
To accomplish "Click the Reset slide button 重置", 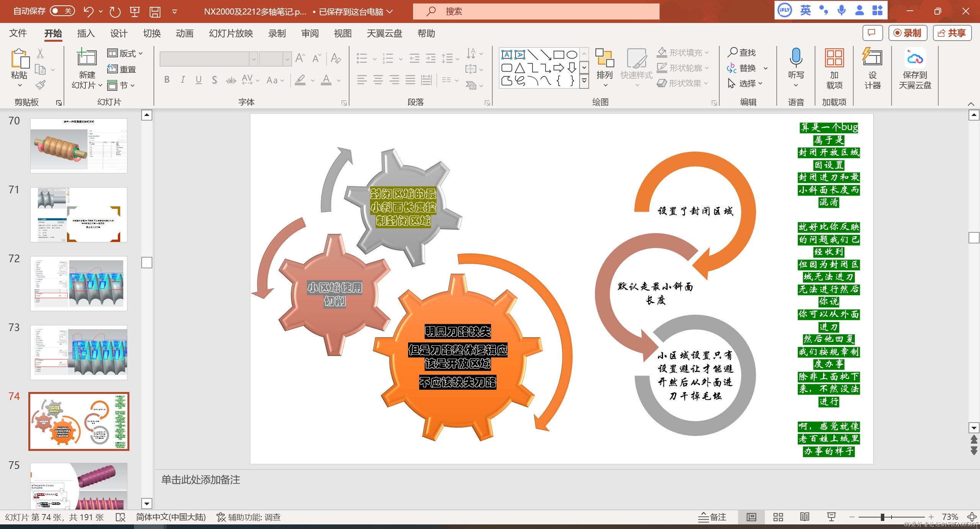I will (x=122, y=69).
